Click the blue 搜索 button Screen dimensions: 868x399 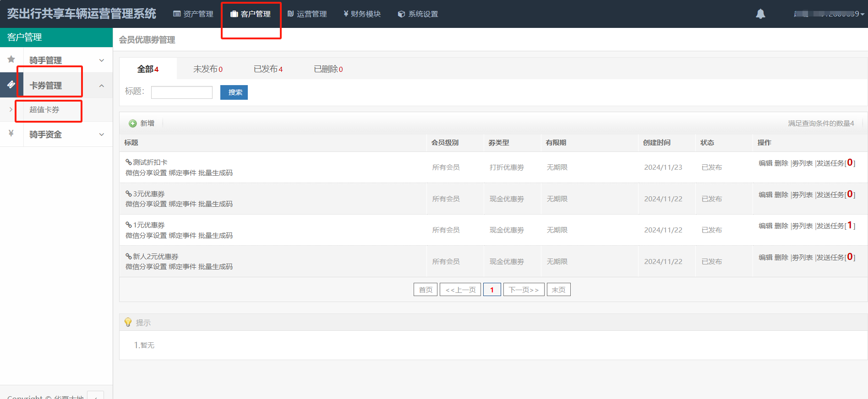(234, 92)
